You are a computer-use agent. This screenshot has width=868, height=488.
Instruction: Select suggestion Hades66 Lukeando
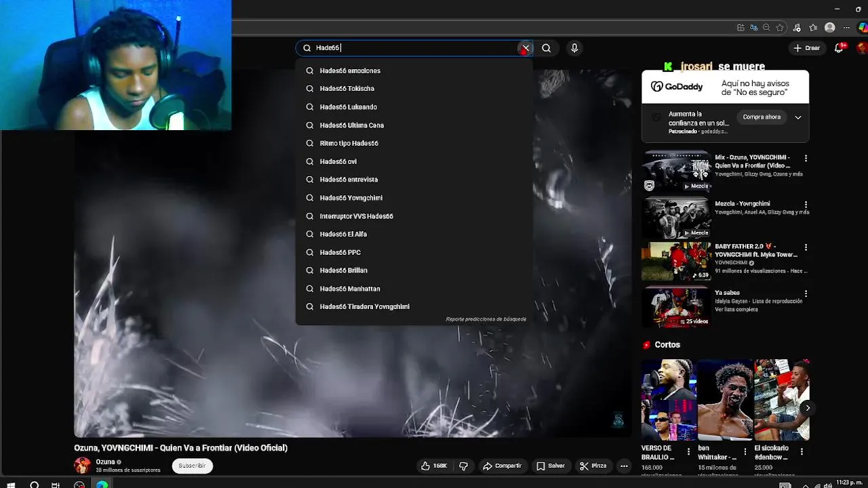pyautogui.click(x=414, y=107)
